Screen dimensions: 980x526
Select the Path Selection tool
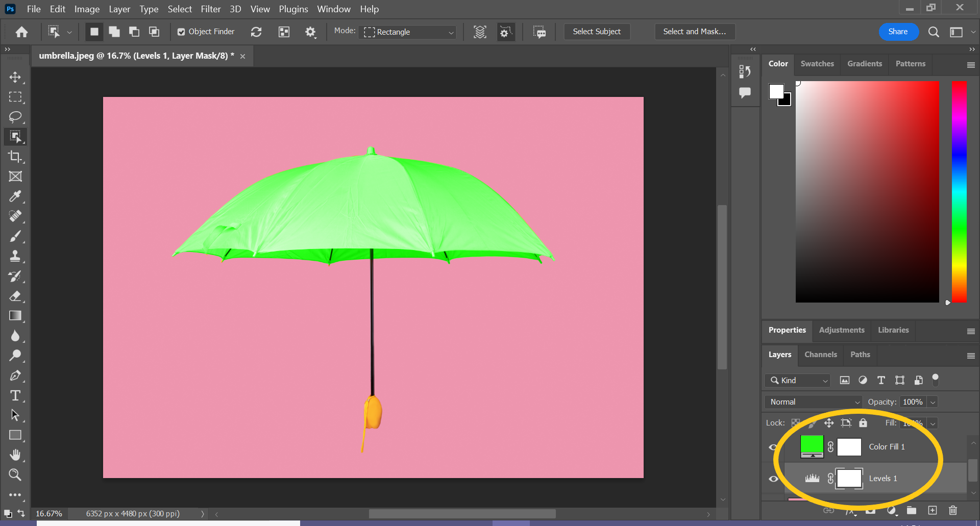coord(15,415)
